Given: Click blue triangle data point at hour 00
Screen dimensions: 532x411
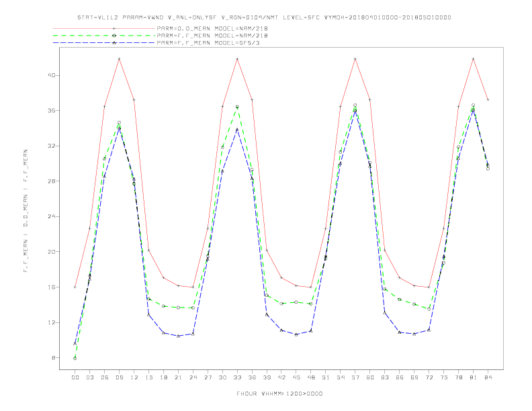Looking at the screenshot, I should pos(75,344).
